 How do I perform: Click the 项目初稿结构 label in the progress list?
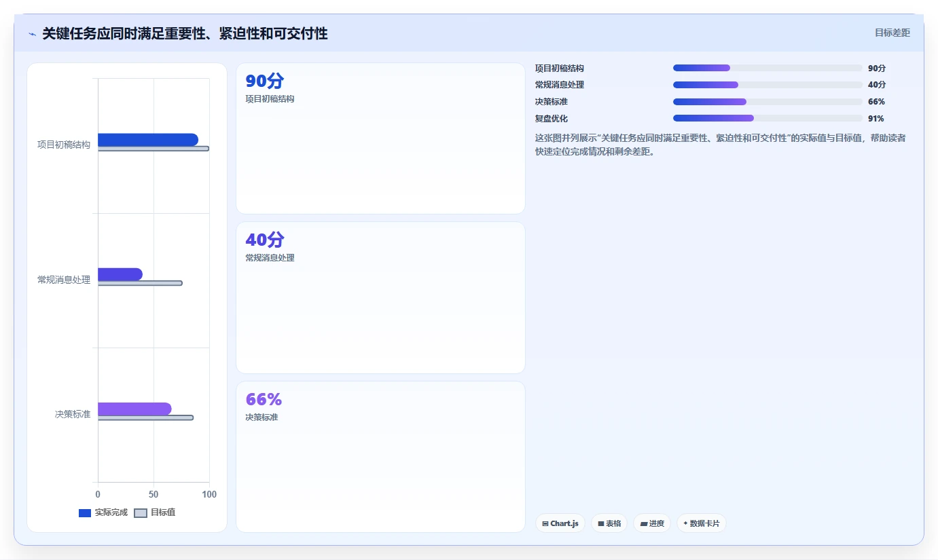[560, 69]
